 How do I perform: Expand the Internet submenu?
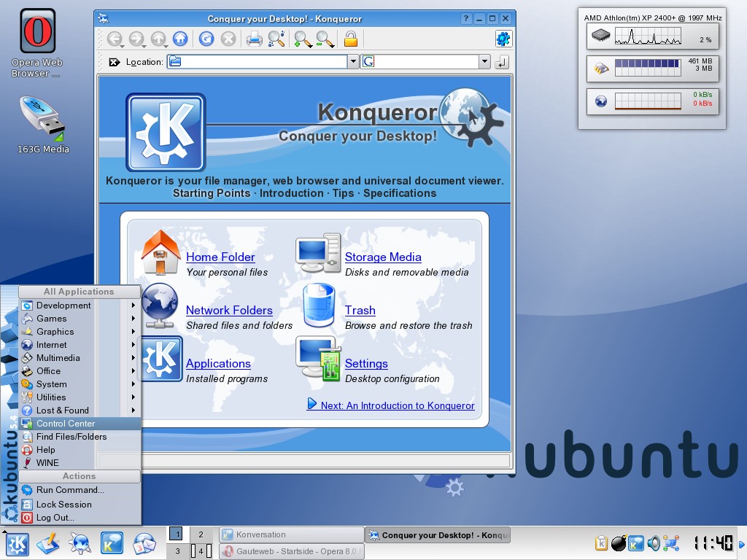(80, 345)
